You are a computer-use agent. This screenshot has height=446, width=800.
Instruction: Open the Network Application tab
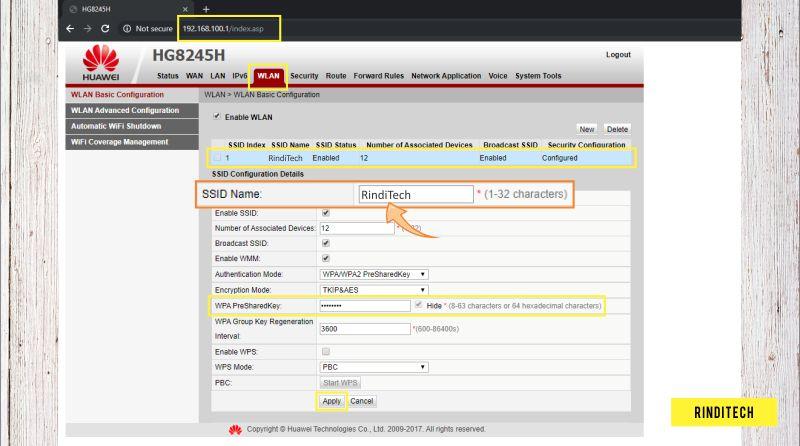(446, 76)
